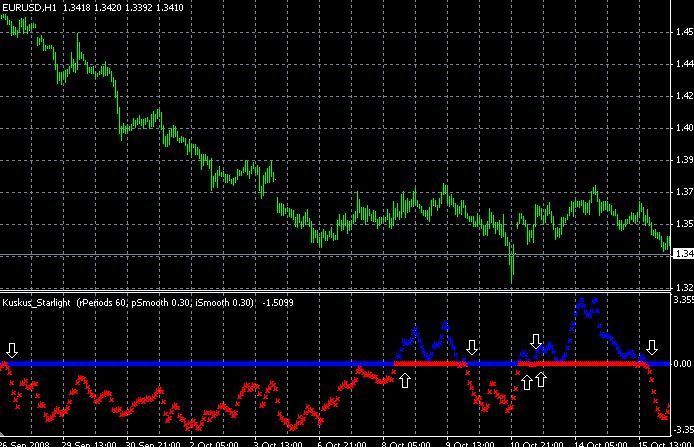Select the high price value 1.3420
This screenshot has height=447, width=694.
pyautogui.click(x=108, y=8)
